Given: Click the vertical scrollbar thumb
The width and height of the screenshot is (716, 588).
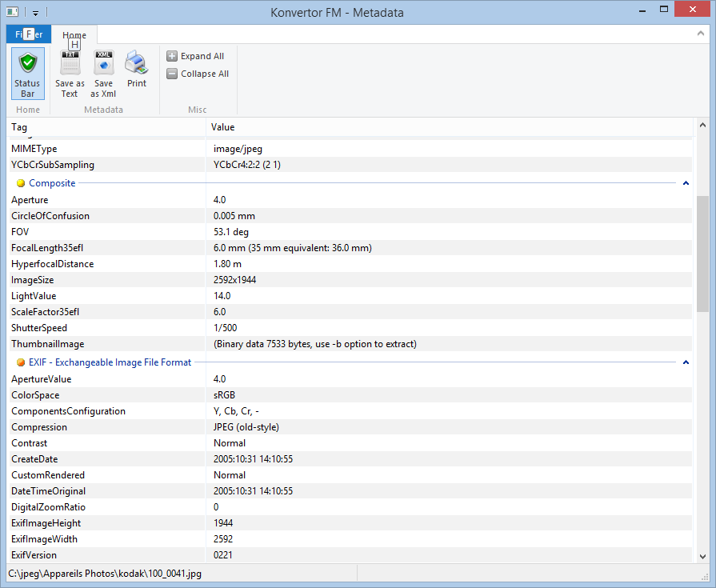Looking at the screenshot, I should pyautogui.click(x=702, y=254).
